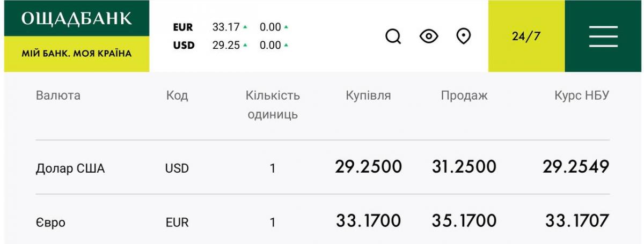Click the Продаж column header
This screenshot has height=244, width=644.
[x=464, y=96]
